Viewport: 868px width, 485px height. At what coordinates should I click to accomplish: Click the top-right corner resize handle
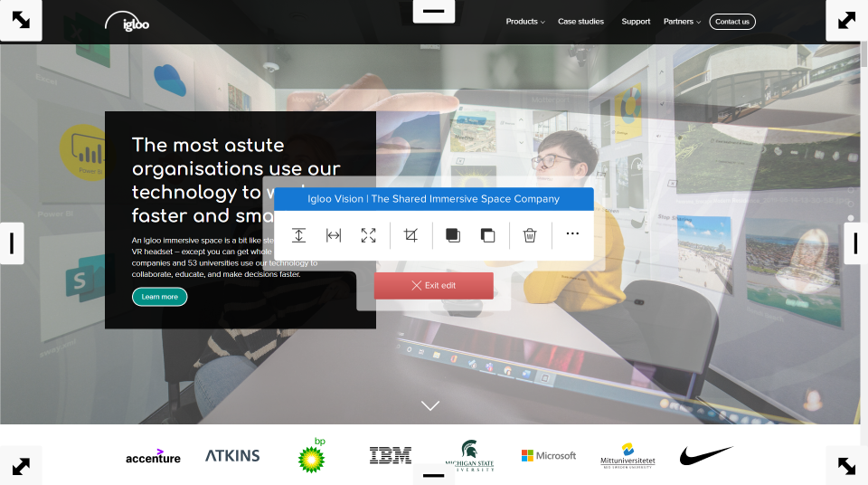[x=846, y=20]
